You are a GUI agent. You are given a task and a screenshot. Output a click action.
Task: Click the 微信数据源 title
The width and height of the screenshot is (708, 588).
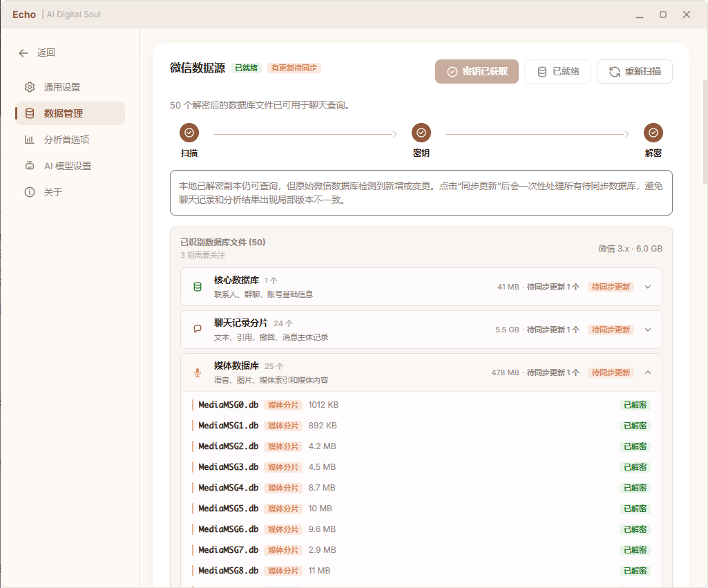pos(198,68)
